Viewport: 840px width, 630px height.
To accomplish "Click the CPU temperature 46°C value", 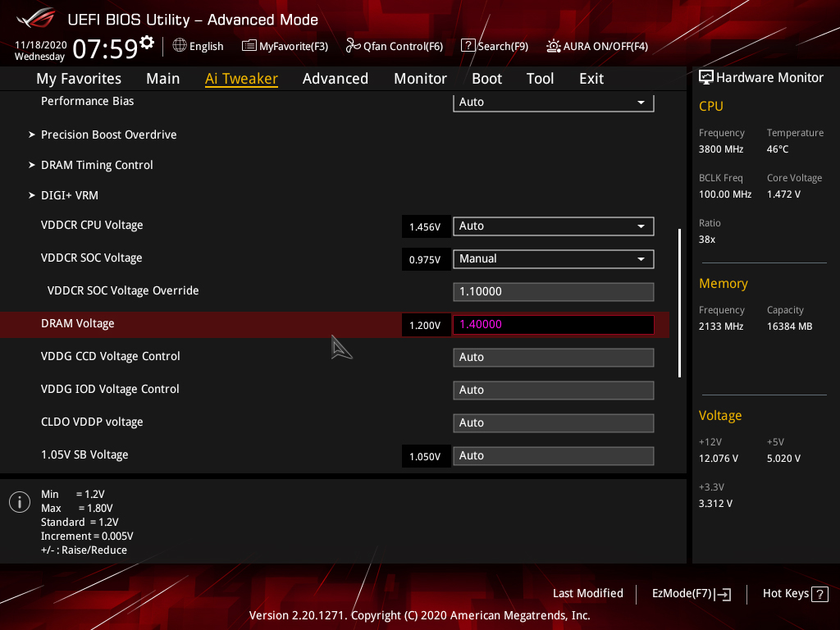I will (778, 149).
